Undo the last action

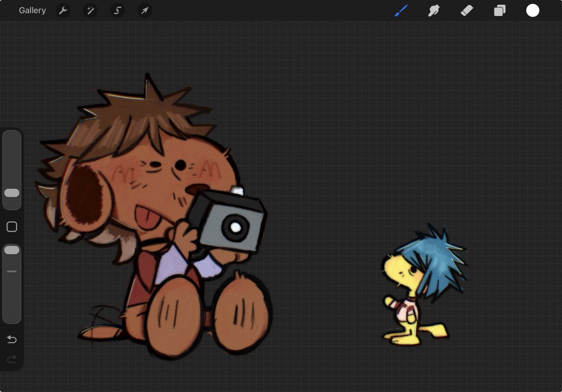pos(12,339)
